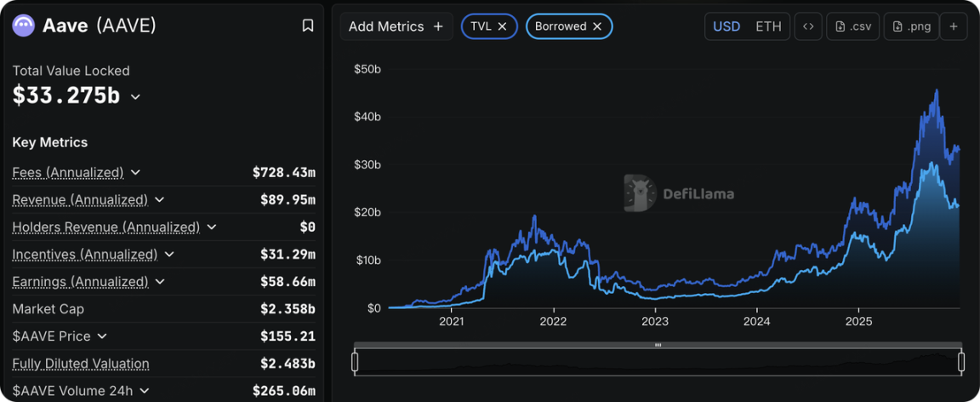Bookmark the Aave protocol
This screenshot has width=980, height=402.
308,26
